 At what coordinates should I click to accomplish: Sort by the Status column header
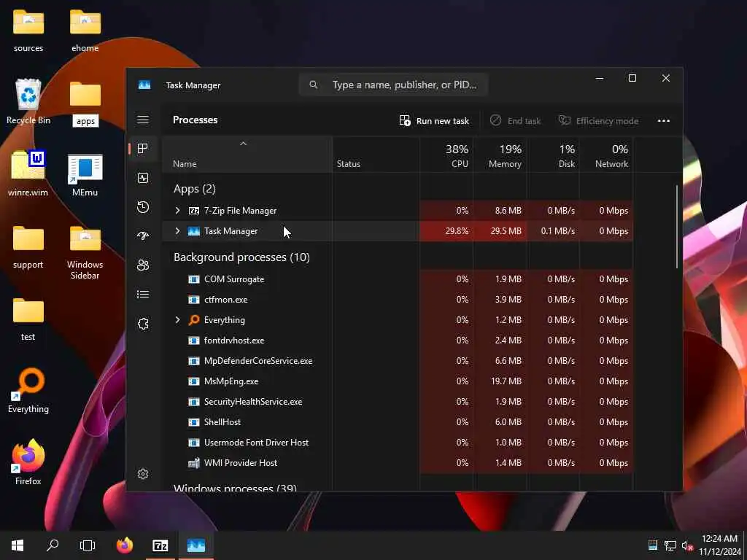click(376, 155)
